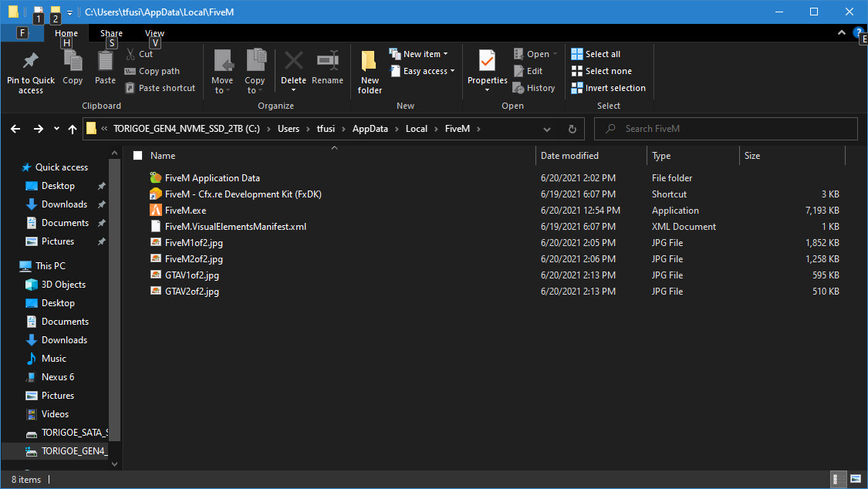Switch to Details view in status bar
This screenshot has height=489, width=868.
tap(839, 479)
